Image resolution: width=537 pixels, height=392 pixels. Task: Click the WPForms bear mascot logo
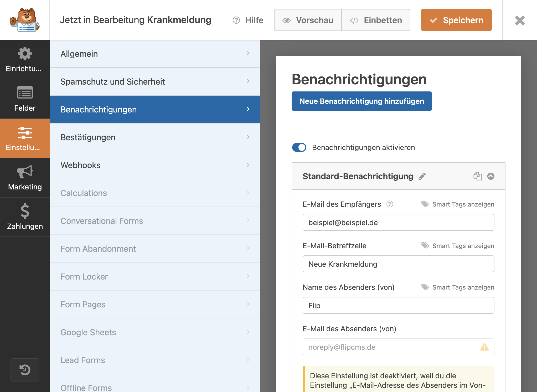(25, 20)
